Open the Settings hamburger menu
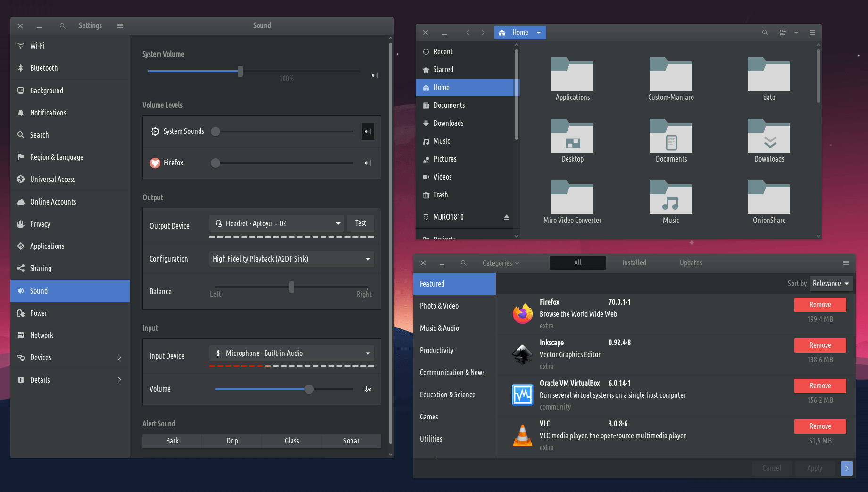The height and width of the screenshot is (492, 868). pos(120,26)
